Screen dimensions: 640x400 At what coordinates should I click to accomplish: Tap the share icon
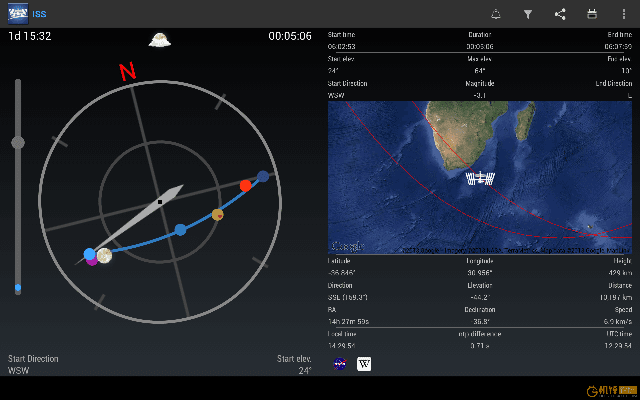coord(560,14)
